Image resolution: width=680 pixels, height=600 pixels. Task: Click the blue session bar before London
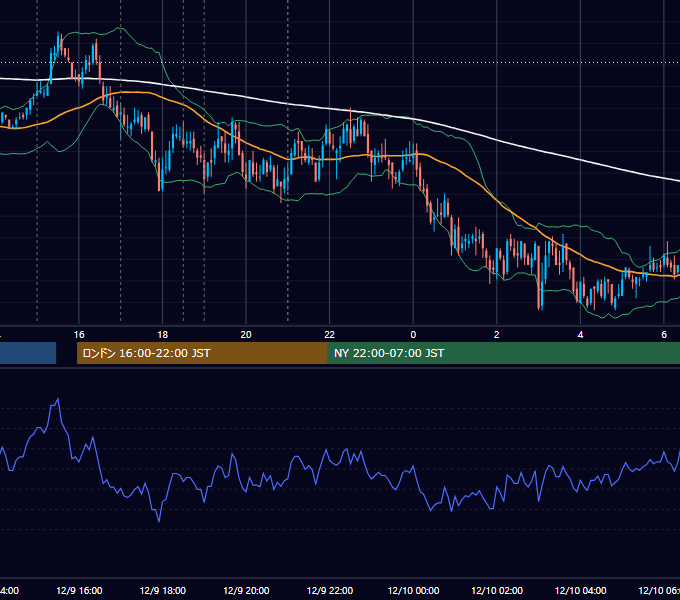click(28, 353)
